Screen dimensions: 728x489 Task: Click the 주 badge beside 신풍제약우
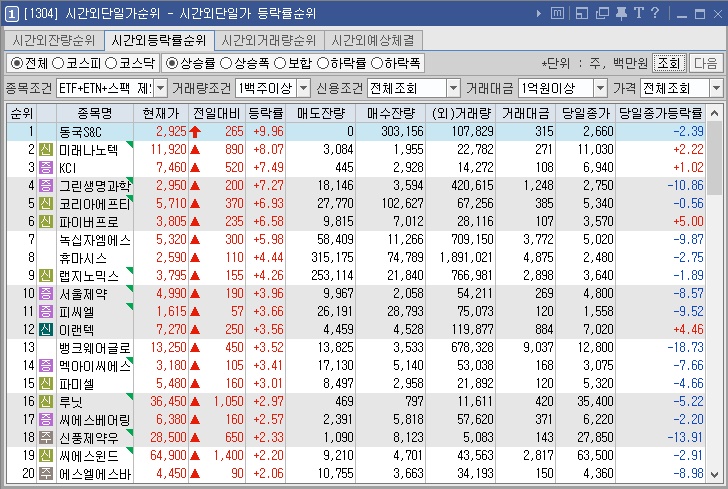pyautogui.click(x=46, y=437)
